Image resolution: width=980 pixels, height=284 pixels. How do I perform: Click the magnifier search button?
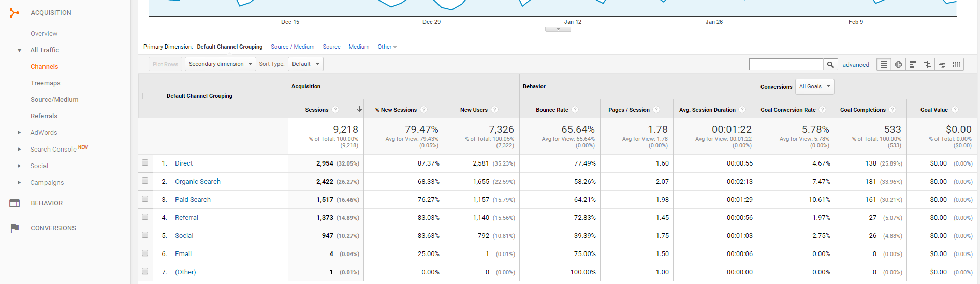click(x=830, y=65)
